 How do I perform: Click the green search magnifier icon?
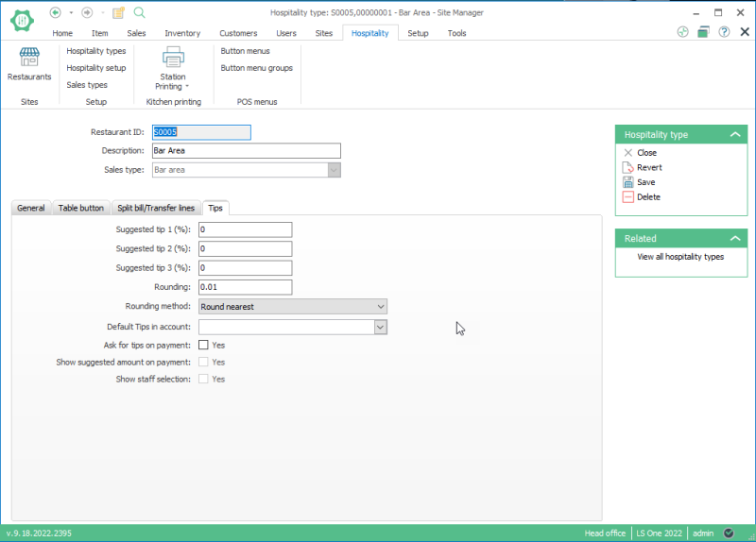coord(139,12)
